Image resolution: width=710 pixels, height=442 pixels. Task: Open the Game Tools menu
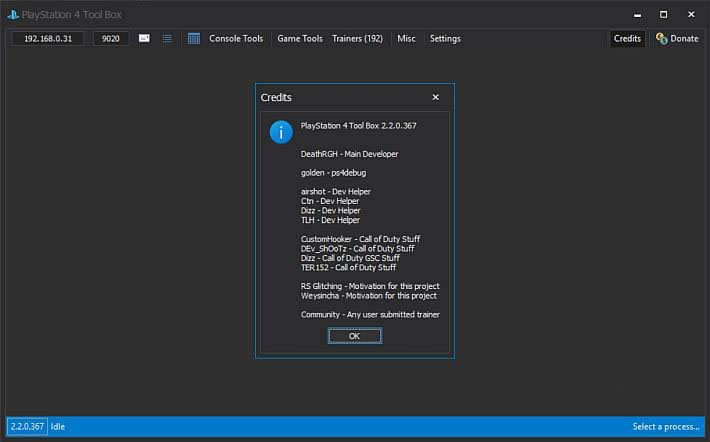300,38
